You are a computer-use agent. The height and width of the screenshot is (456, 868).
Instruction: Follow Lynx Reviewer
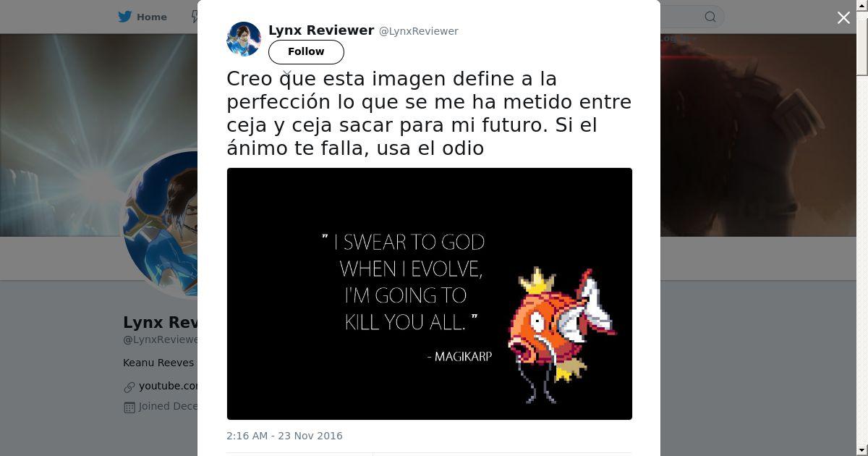click(306, 51)
